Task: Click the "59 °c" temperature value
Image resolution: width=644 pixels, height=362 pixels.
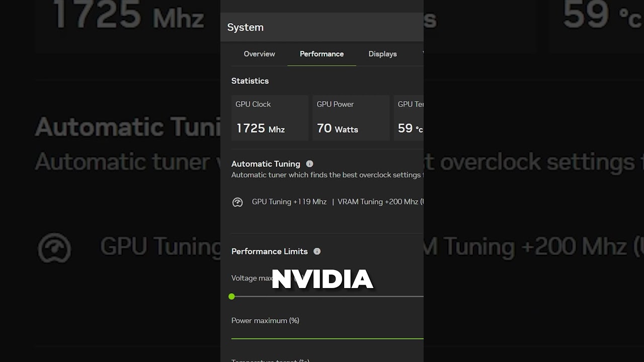Action: pyautogui.click(x=410, y=128)
